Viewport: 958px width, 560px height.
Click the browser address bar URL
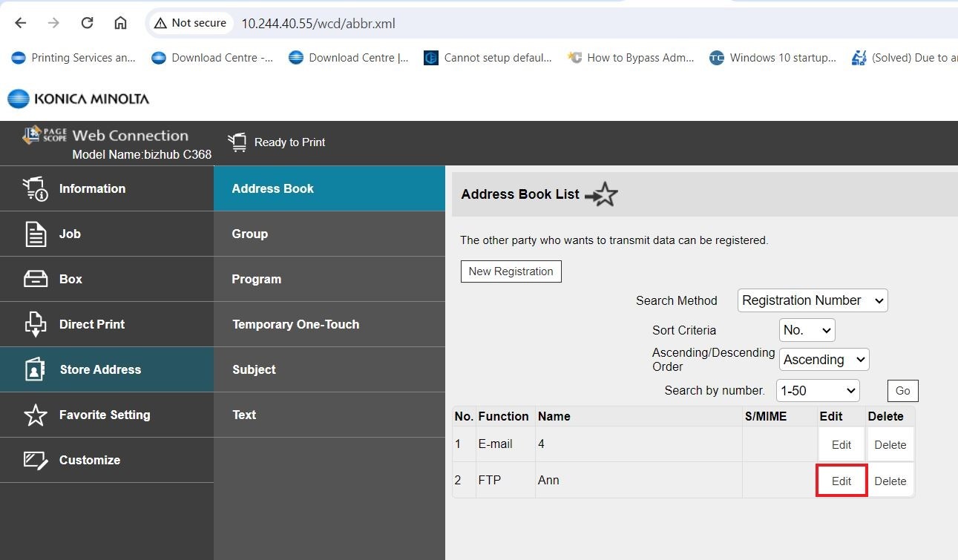pyautogui.click(x=318, y=24)
